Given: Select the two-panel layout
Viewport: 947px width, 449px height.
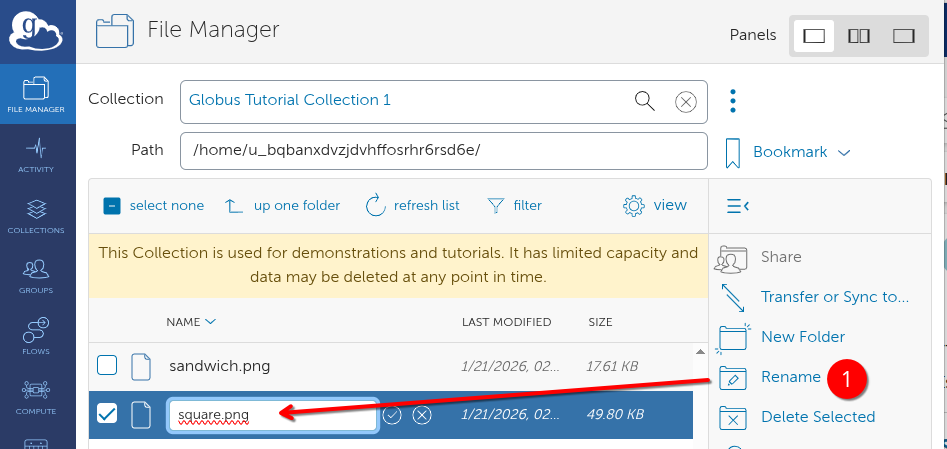Looking at the screenshot, I should pos(859,36).
